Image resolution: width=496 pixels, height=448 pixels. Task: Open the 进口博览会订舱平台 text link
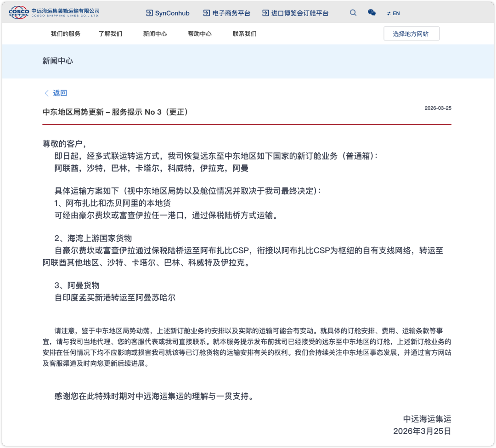[300, 13]
